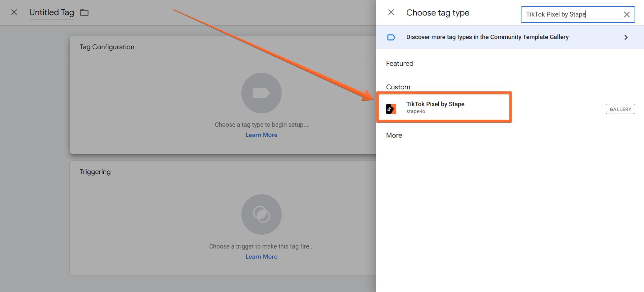Viewport: 644px width, 292px height.
Task: Click the More section heading
Action: 394,135
